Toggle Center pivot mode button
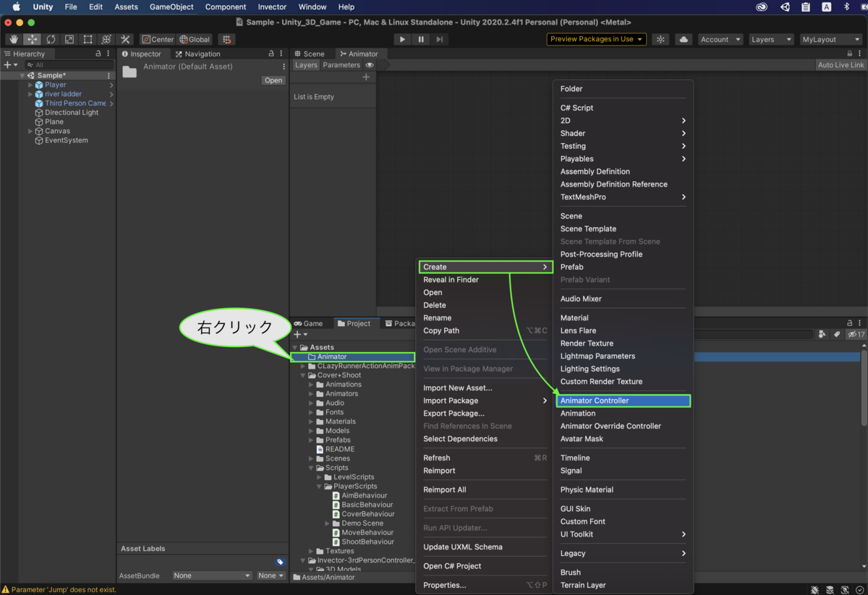 [x=158, y=39]
